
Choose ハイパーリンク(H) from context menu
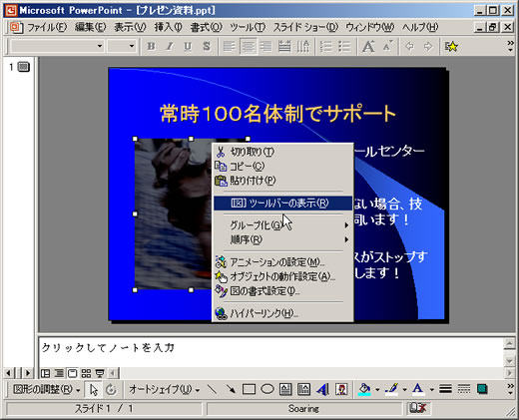click(x=282, y=313)
